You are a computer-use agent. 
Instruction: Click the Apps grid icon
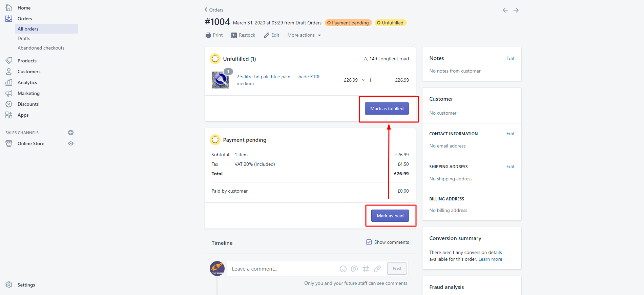(9, 115)
